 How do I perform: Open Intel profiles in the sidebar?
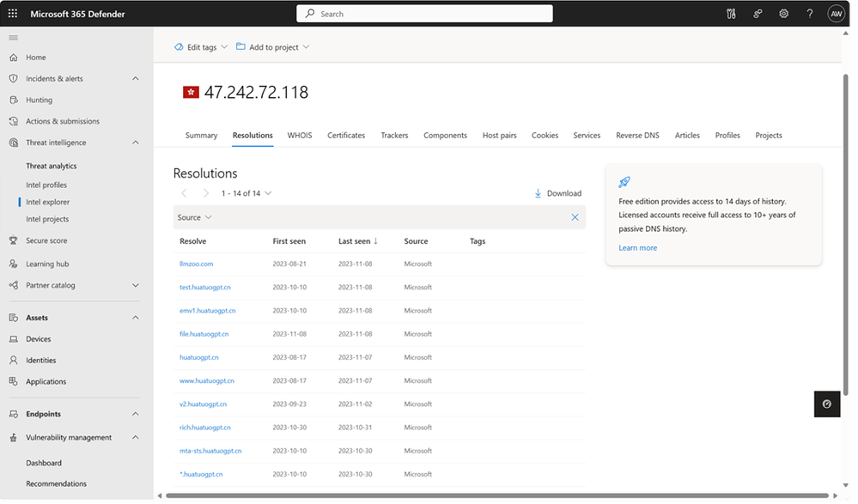pyautogui.click(x=46, y=185)
